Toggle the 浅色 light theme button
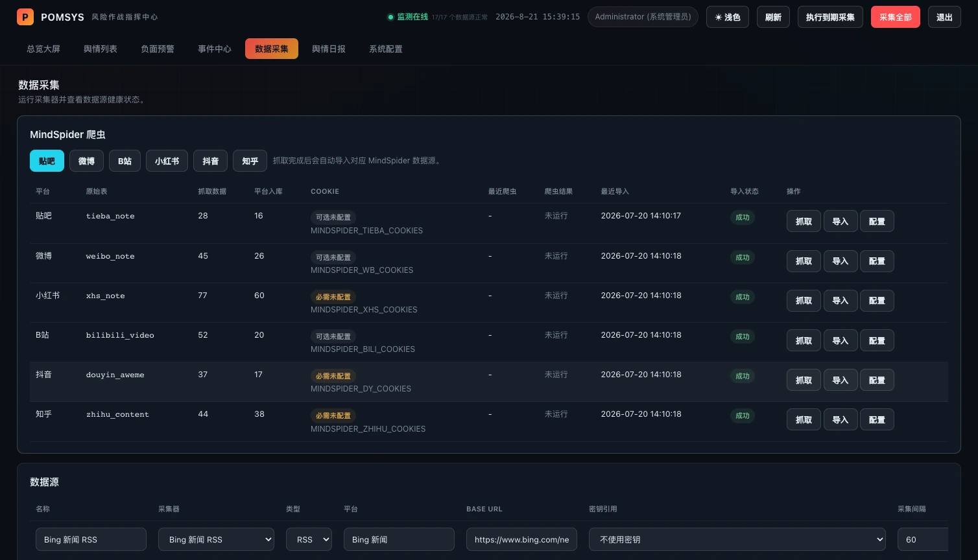This screenshot has height=560, width=978. tap(728, 17)
